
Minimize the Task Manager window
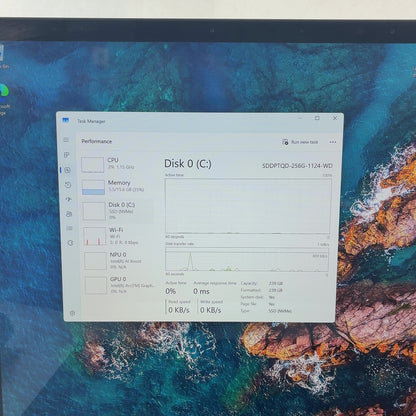pyautogui.click(x=300, y=118)
